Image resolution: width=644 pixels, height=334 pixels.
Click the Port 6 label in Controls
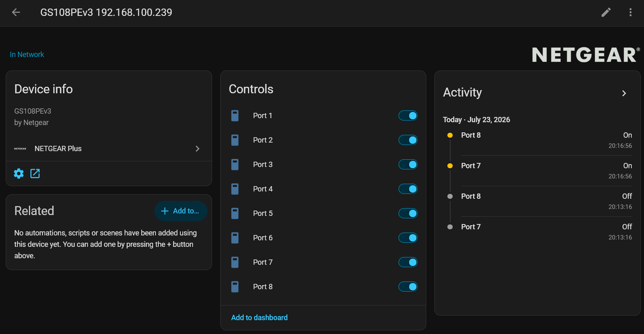(x=263, y=238)
